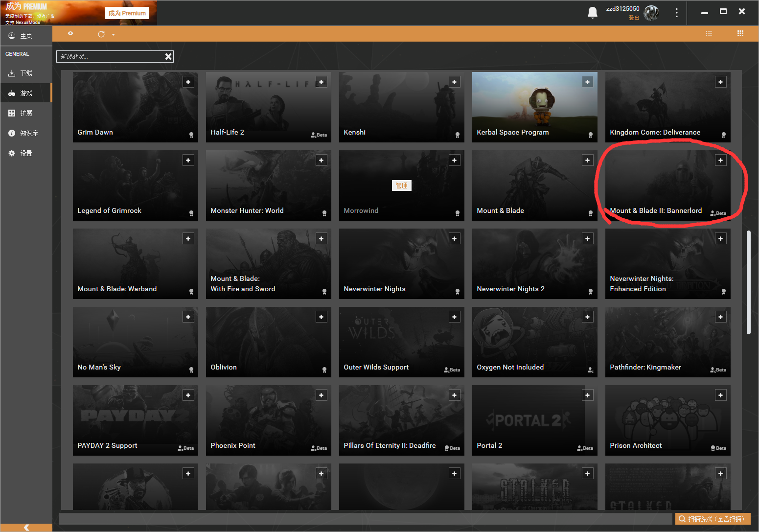
Task: Click the plus icon on Kerbal Space Program
Action: click(x=588, y=82)
